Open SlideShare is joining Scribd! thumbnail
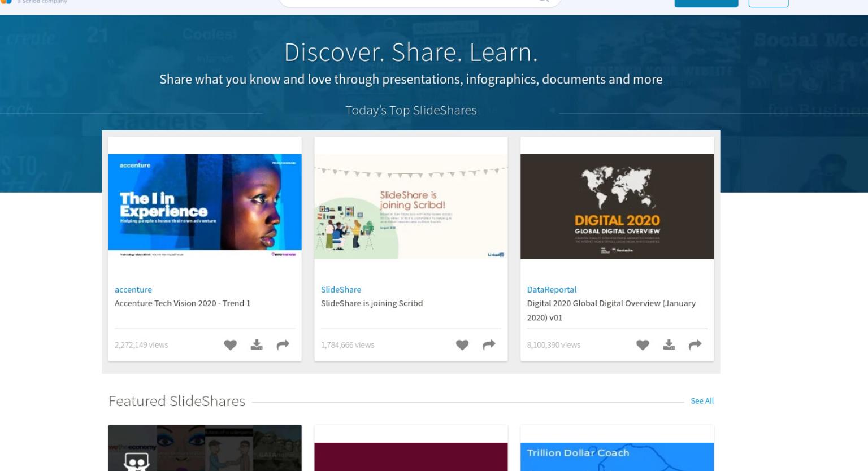868x471 pixels. pos(411,207)
